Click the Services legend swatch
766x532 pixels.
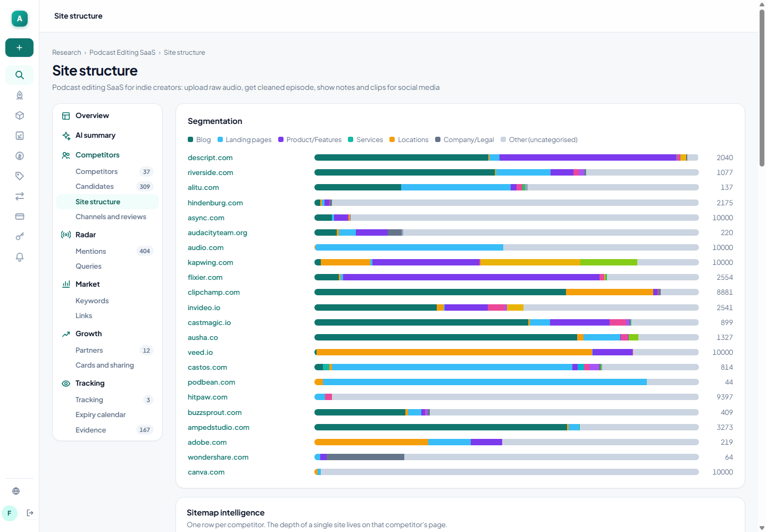(x=351, y=139)
